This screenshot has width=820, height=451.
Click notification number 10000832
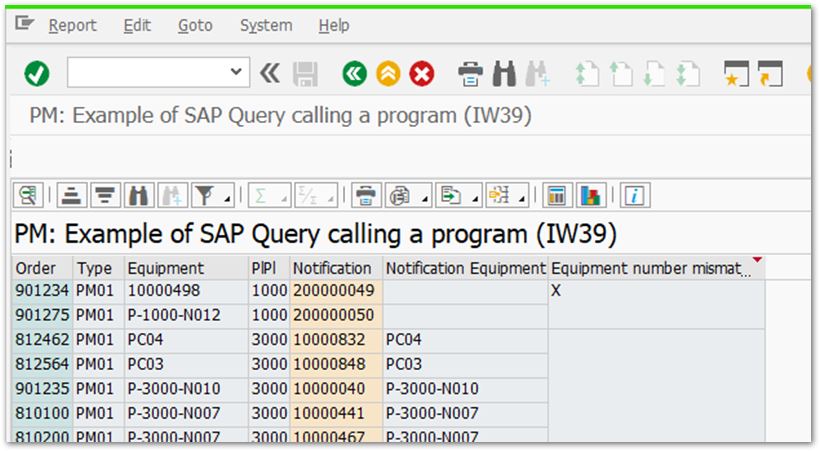(328, 339)
